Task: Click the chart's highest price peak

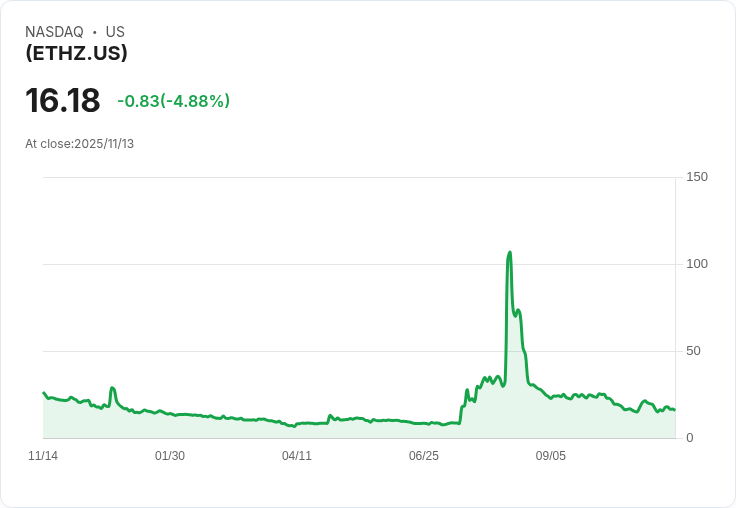Action: pyautogui.click(x=510, y=253)
